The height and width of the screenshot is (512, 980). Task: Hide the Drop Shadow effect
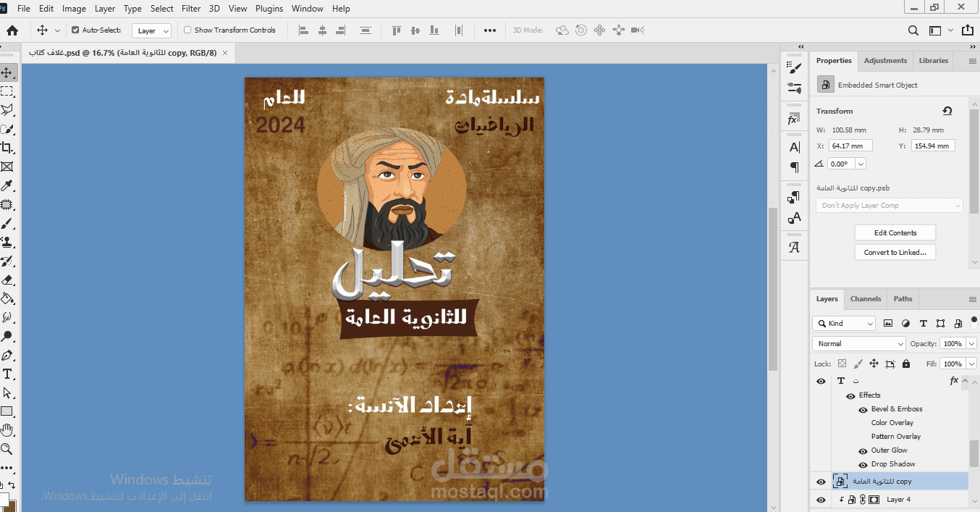[863, 464]
